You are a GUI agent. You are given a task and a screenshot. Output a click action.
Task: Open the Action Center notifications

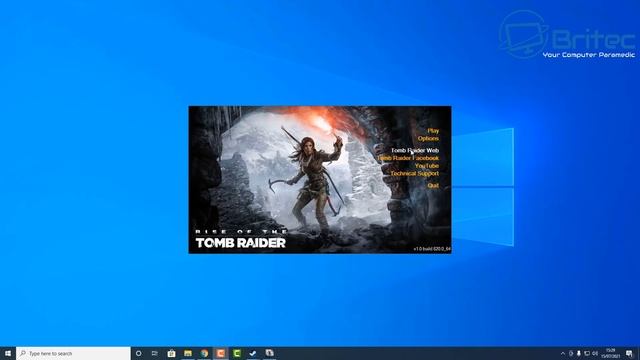pyautogui.click(x=629, y=353)
